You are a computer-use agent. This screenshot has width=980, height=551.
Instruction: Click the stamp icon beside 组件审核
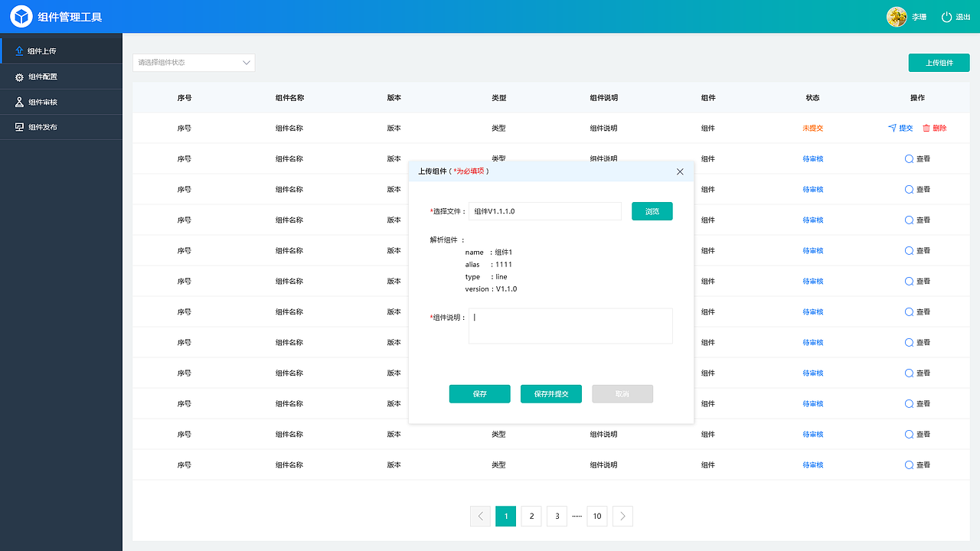[x=19, y=102]
